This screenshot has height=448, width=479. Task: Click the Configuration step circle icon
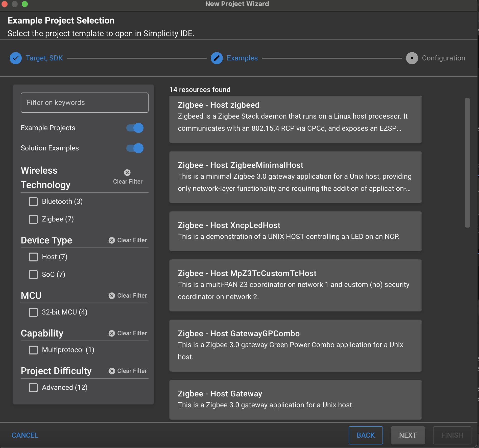pos(412,58)
